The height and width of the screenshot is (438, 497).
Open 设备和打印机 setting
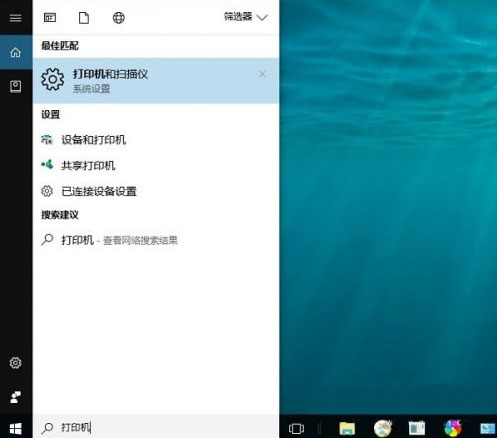[156, 139]
